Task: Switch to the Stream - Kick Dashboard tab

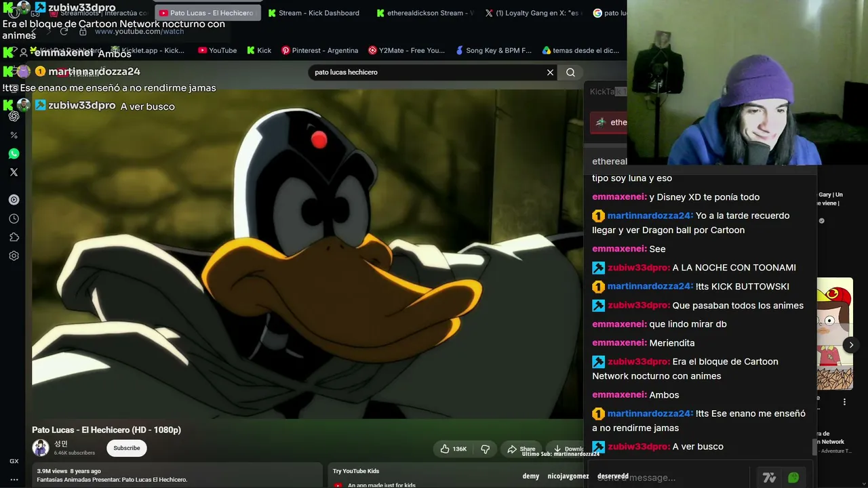Action: coord(315,13)
